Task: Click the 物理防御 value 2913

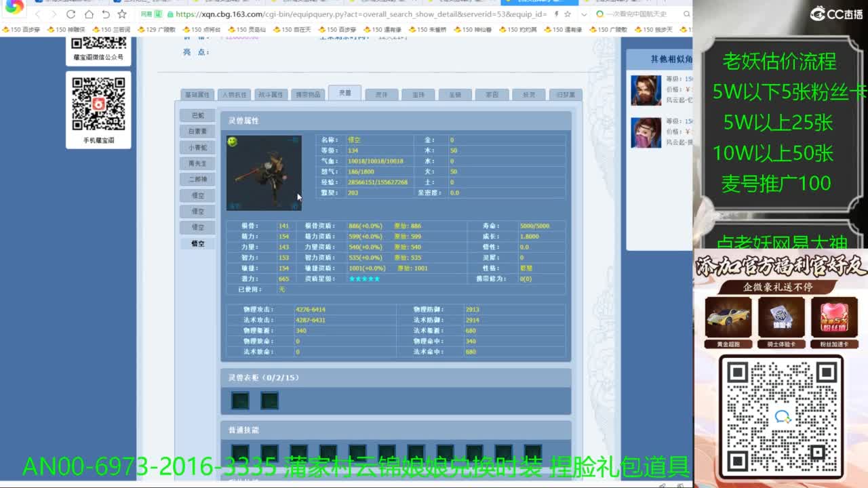Action: tap(472, 310)
